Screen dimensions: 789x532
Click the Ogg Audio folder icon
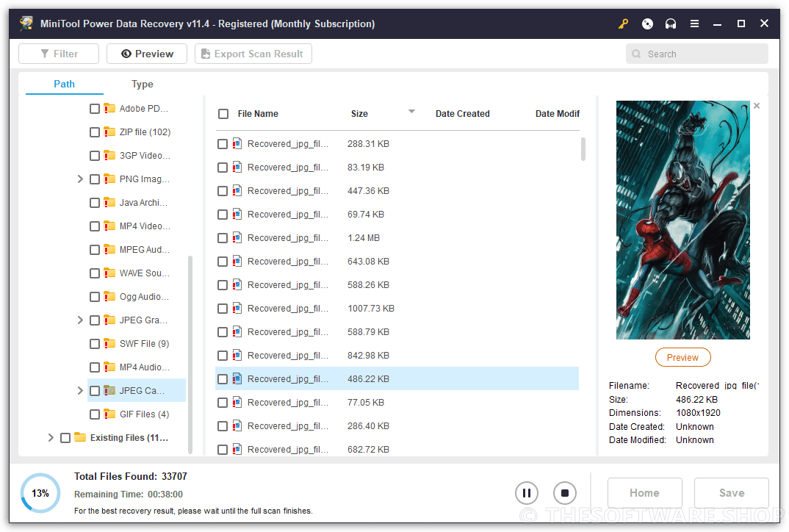point(109,296)
